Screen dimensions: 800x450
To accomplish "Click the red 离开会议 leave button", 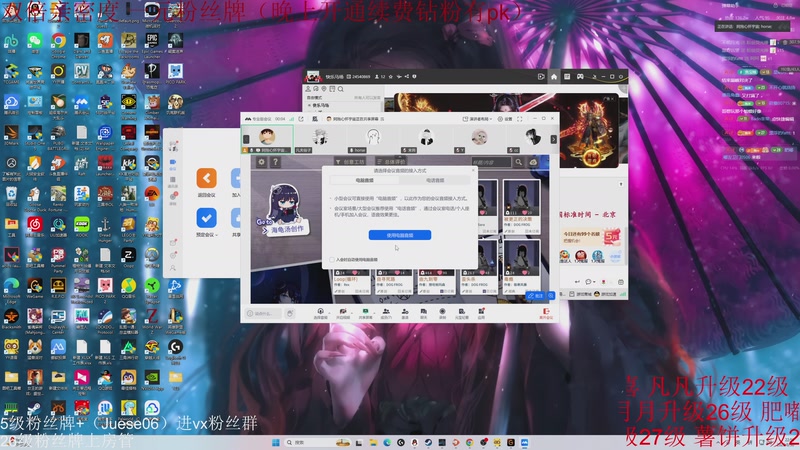I will point(546,313).
